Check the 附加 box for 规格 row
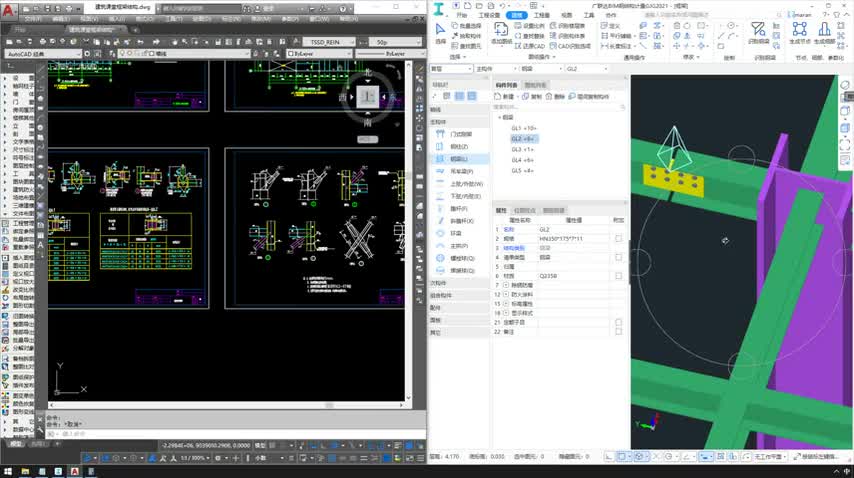Viewport: 854px width, 478px height. tap(618, 238)
